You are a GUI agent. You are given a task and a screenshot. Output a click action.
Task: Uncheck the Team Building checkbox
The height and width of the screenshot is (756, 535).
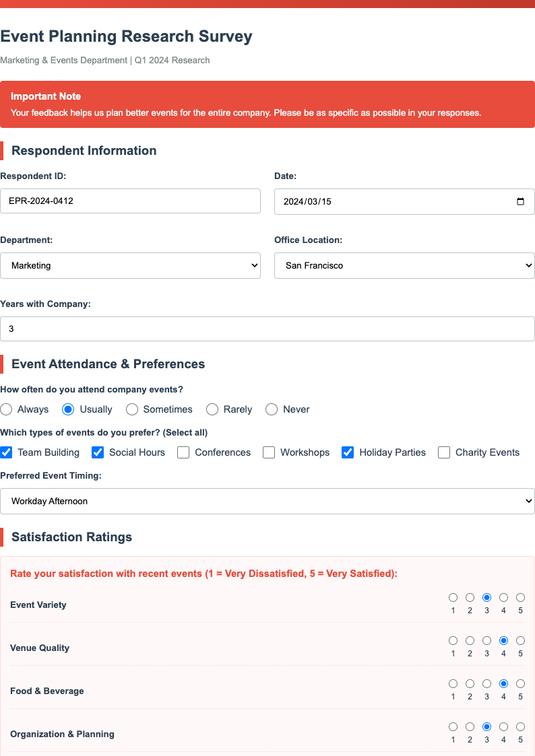click(x=6, y=452)
